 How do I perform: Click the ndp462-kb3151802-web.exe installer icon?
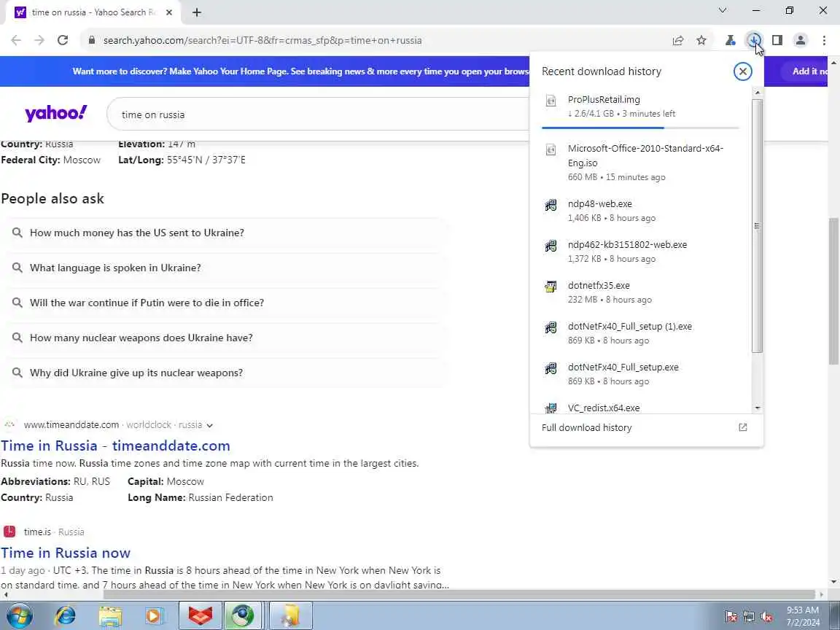(551, 245)
